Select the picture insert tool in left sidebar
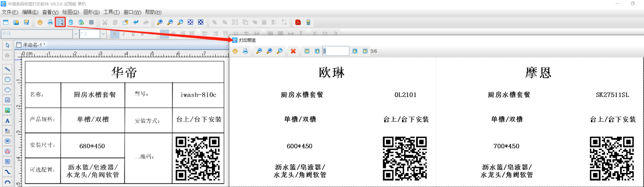 coord(7,110)
